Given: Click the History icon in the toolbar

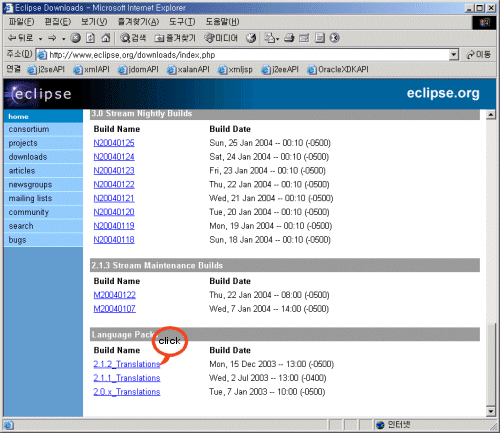Looking at the screenshot, I should (x=251, y=38).
